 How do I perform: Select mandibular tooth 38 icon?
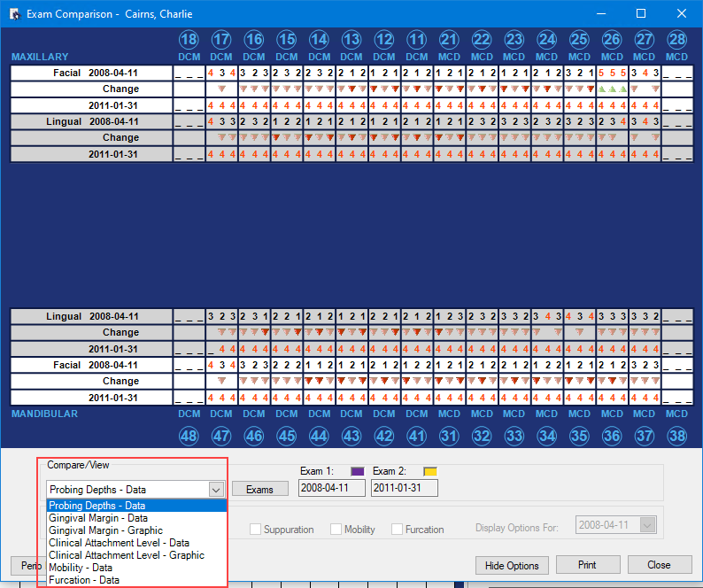coord(676,434)
